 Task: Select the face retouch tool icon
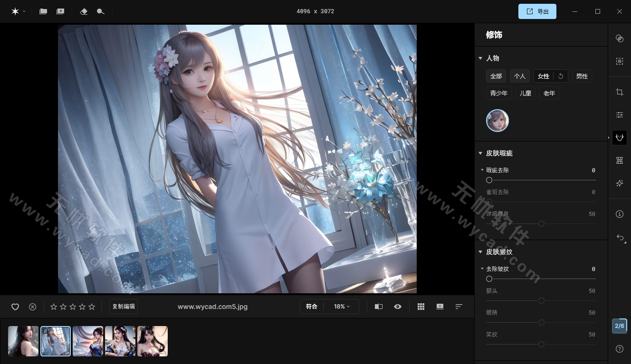point(620,138)
